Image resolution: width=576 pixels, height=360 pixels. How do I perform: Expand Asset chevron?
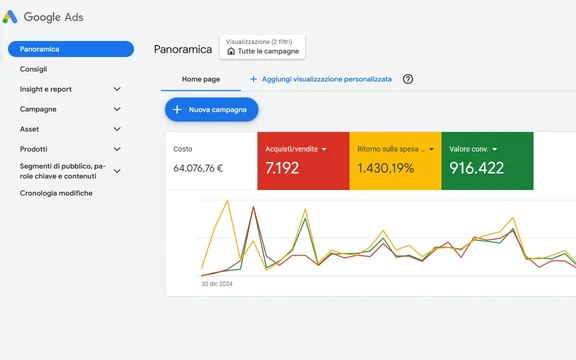click(117, 129)
